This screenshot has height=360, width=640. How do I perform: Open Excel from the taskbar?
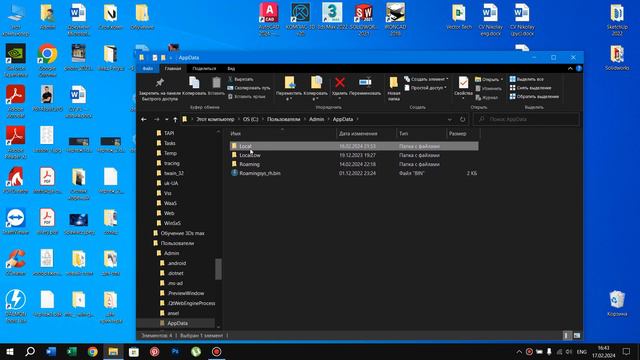point(72,352)
